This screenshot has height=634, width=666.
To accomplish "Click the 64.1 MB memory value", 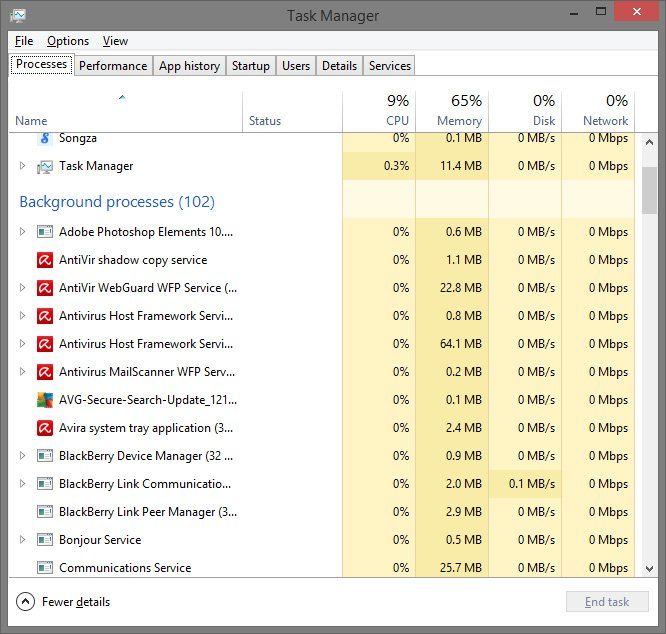I will point(461,344).
